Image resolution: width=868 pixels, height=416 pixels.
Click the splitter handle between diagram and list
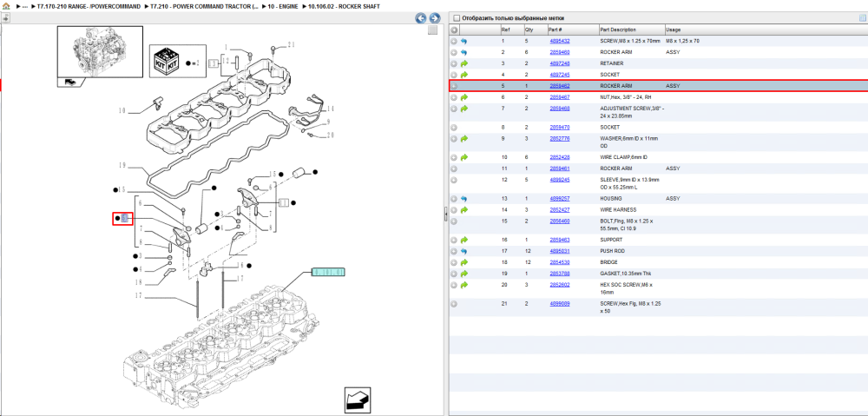pos(445,215)
